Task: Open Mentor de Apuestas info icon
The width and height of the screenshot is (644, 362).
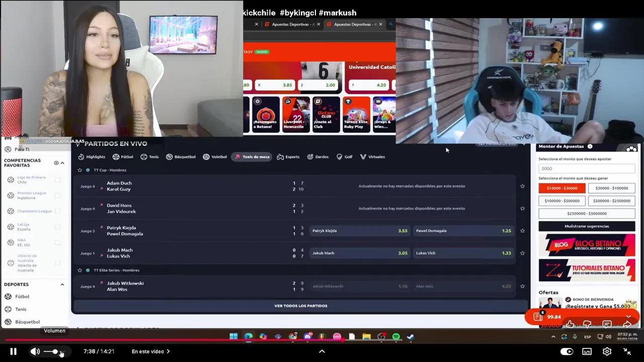Action: point(590,146)
